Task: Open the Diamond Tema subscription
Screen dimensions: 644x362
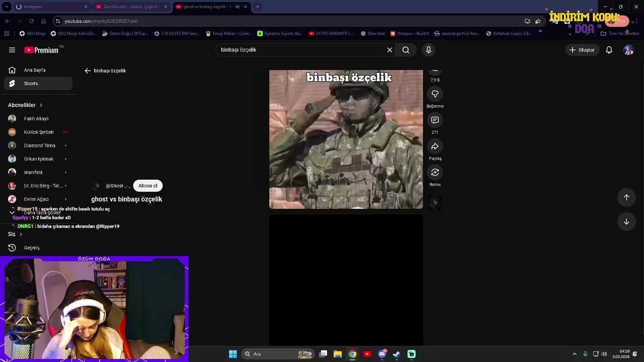Action: click(x=38, y=145)
